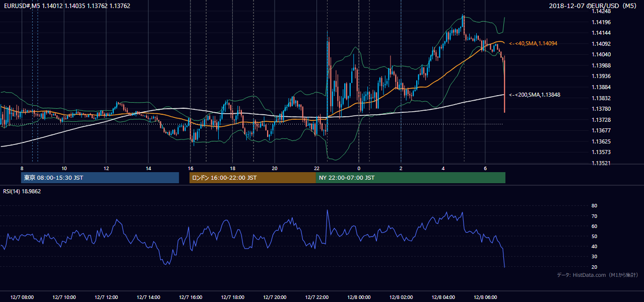Click the London session bar ロンドン 16:00-22:00 JST

pyautogui.click(x=252, y=178)
